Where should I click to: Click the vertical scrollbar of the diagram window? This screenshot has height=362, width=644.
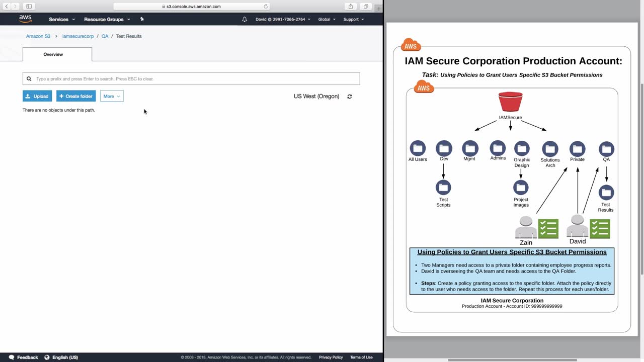point(641,178)
